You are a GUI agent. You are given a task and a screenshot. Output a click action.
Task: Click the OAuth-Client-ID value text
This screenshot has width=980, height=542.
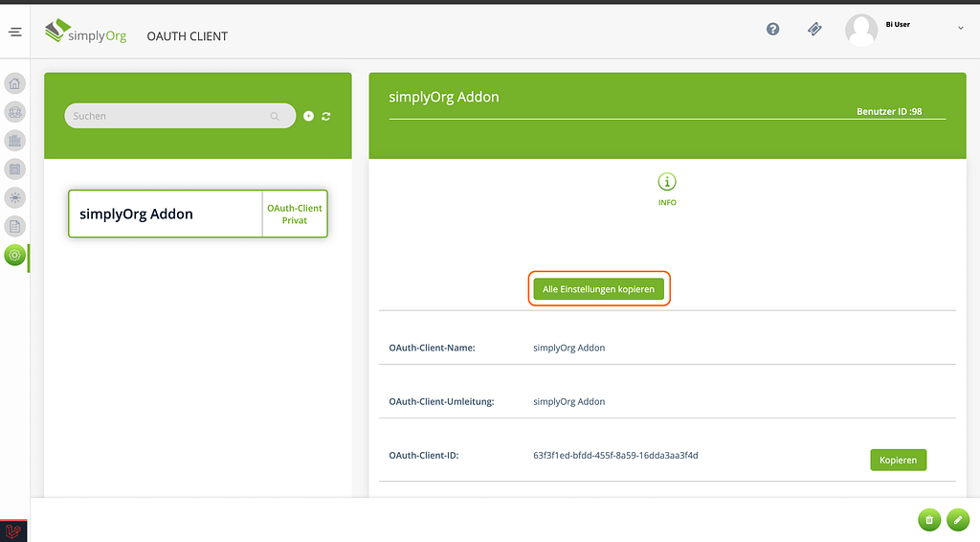(615, 455)
